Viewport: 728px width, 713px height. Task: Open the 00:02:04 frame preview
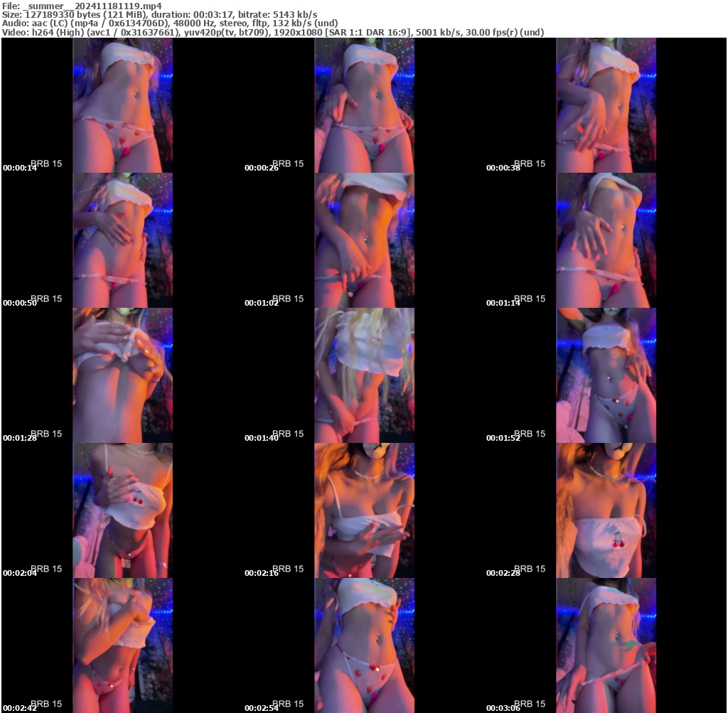pyautogui.click(x=121, y=508)
